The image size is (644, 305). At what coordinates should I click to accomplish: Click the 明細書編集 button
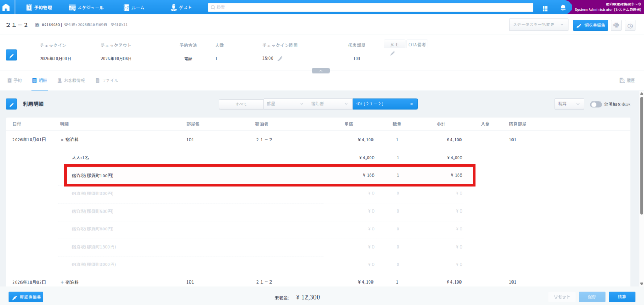click(26, 297)
